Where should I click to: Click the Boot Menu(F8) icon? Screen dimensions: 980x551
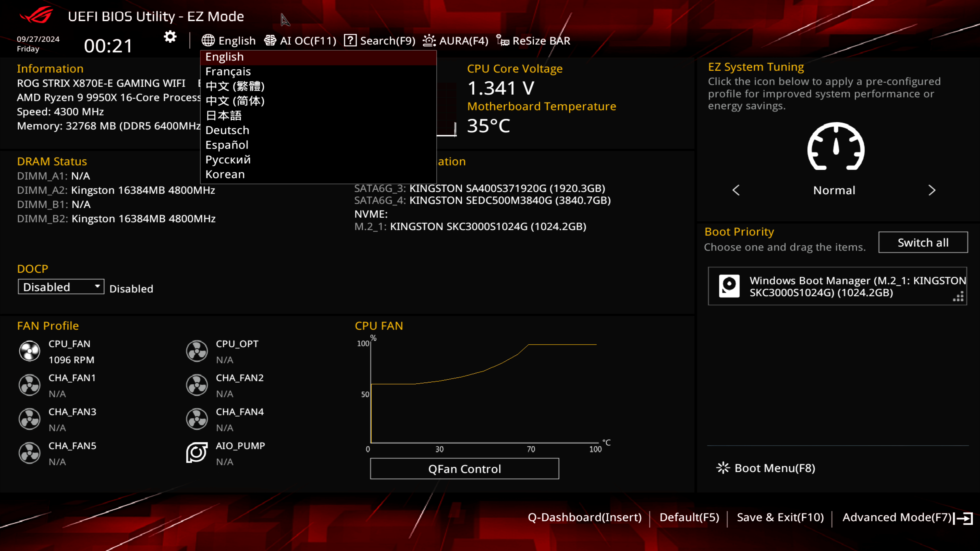click(x=723, y=468)
